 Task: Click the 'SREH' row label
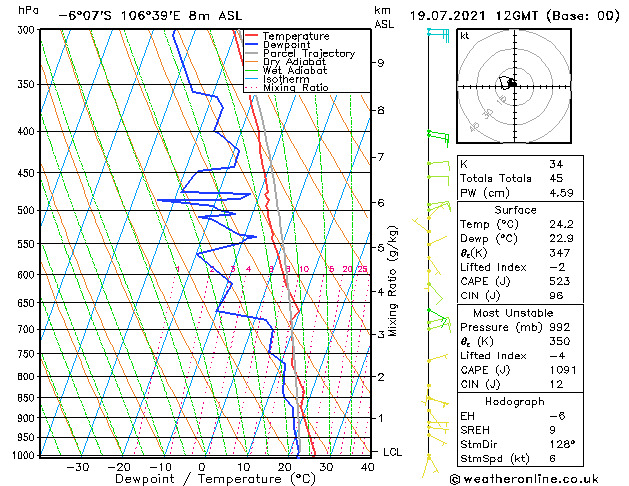(475, 430)
